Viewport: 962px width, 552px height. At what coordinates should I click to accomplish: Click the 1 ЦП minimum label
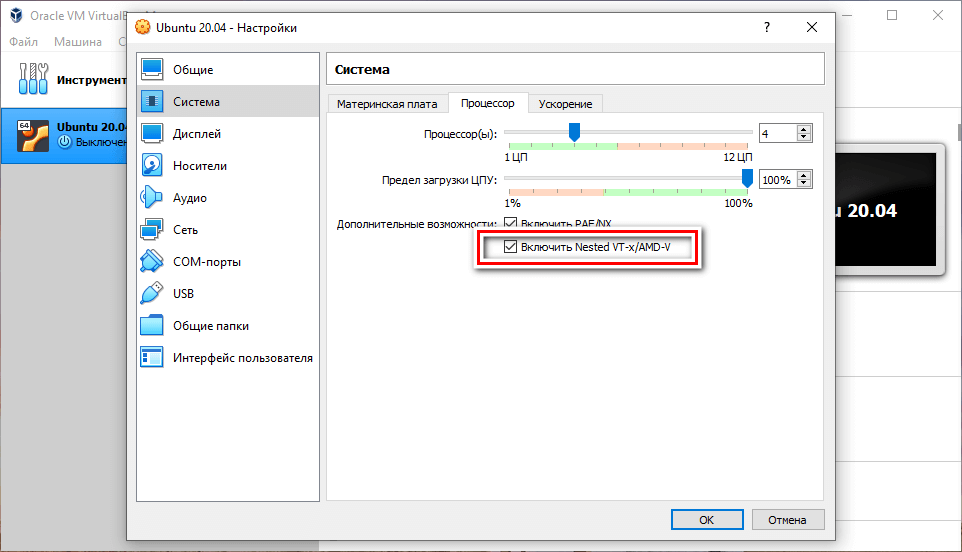click(516, 157)
